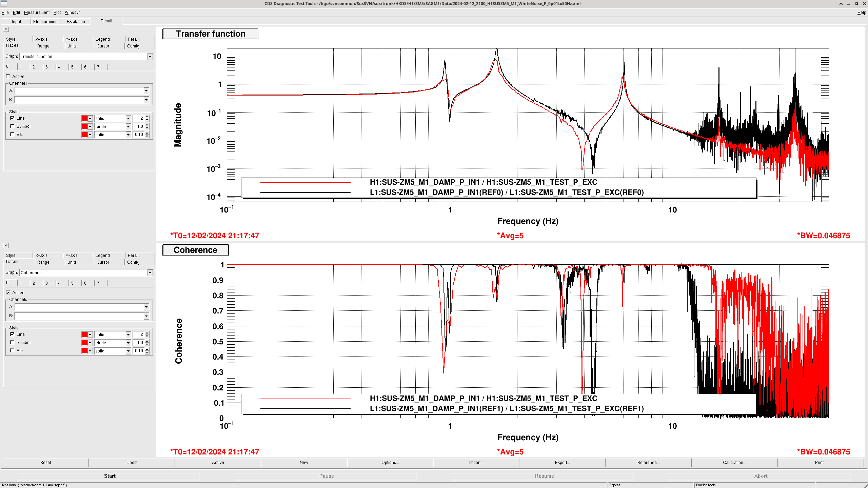
Task: Click the Export... button
Action: tap(562, 463)
